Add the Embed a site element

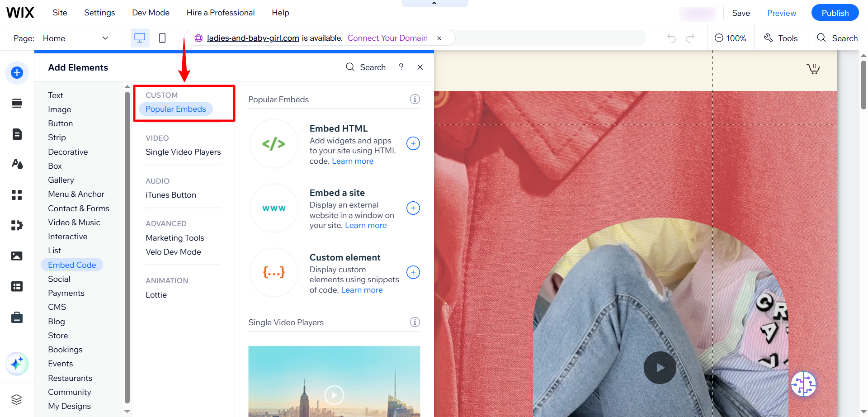(x=413, y=208)
